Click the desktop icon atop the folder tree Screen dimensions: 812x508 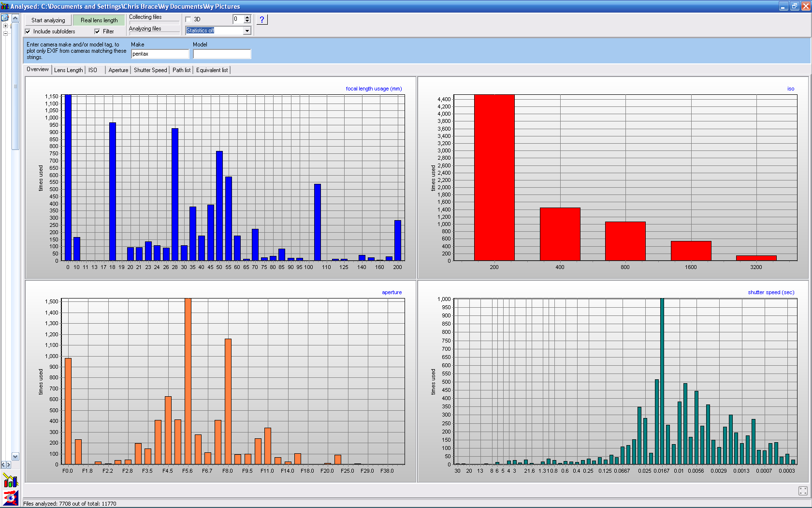(5, 18)
